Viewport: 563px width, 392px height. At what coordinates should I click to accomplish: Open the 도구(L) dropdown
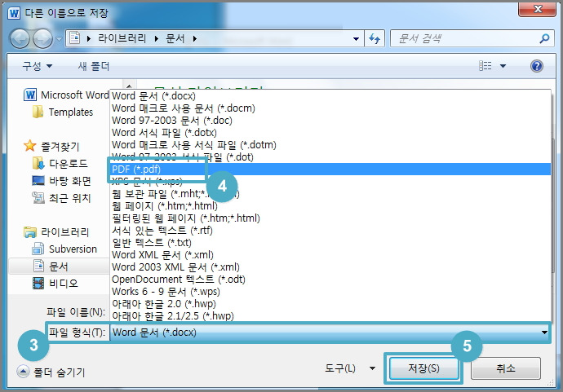(x=350, y=368)
